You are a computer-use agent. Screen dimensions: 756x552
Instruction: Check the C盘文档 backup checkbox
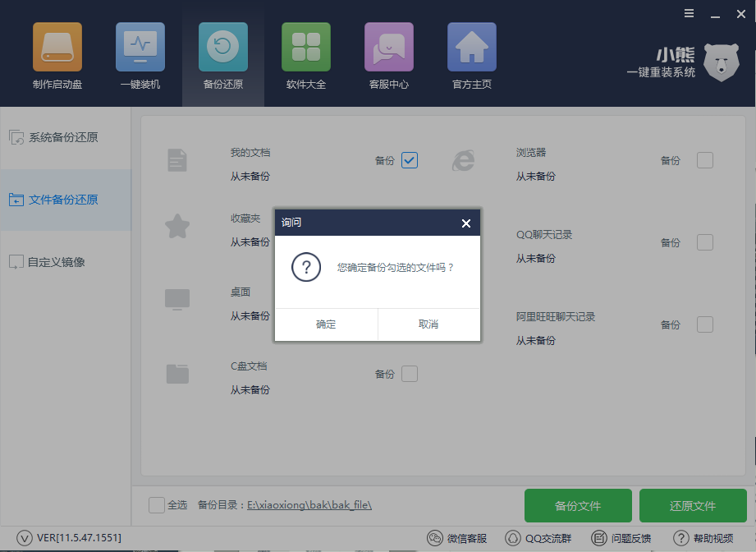[x=410, y=374]
